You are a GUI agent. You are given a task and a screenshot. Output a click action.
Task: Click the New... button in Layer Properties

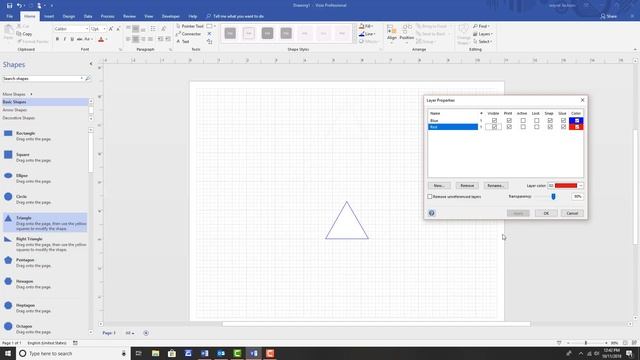[439, 186]
